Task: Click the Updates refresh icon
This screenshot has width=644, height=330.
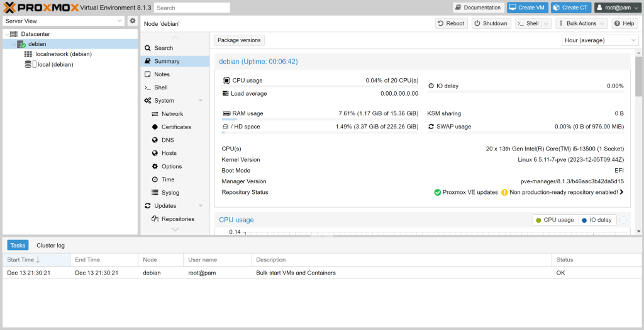Action: point(148,205)
